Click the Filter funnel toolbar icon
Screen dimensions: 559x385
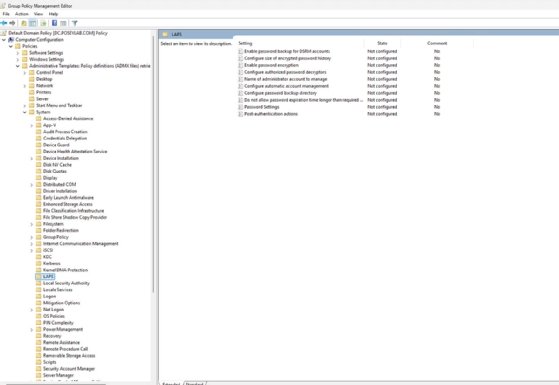75,23
